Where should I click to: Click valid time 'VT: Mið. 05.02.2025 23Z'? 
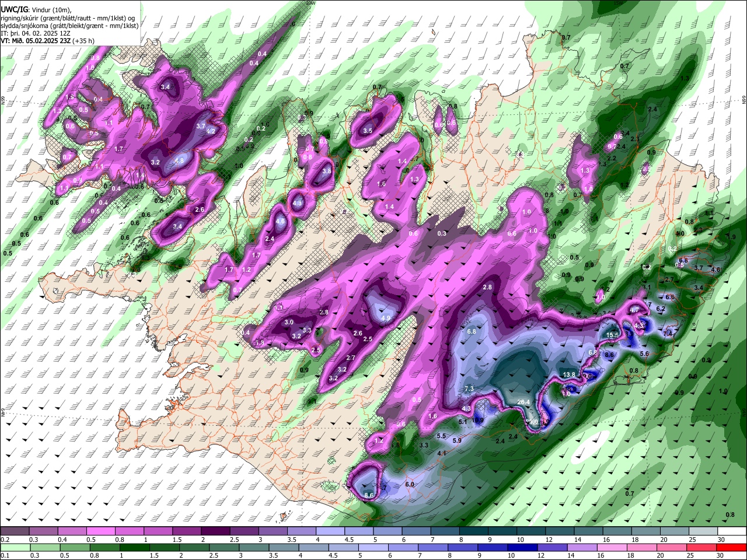(x=36, y=41)
